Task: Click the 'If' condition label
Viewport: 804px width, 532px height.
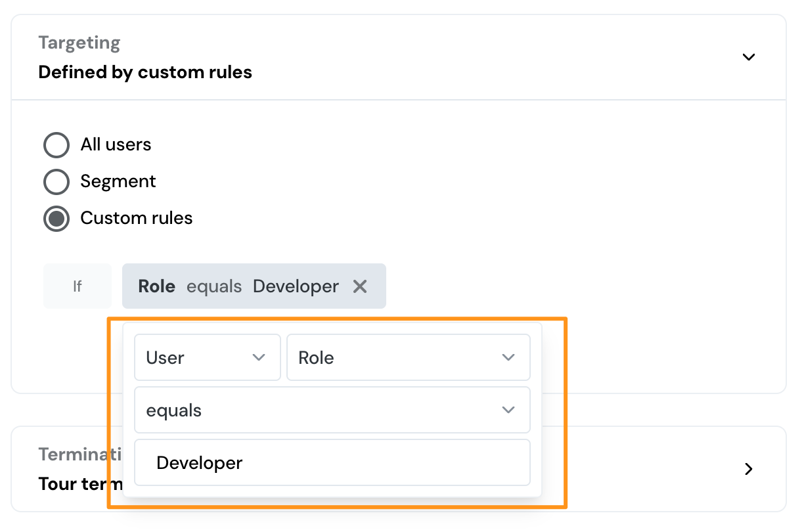Action: pyautogui.click(x=77, y=286)
